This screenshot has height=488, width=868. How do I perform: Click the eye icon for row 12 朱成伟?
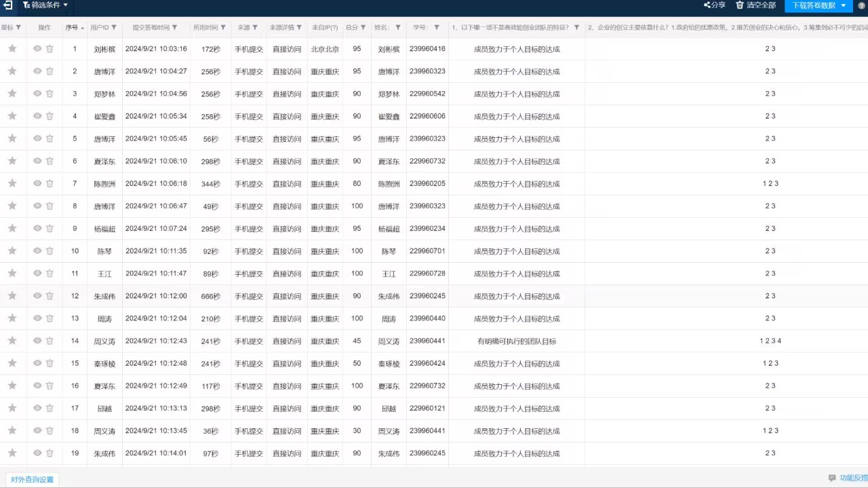point(37,296)
